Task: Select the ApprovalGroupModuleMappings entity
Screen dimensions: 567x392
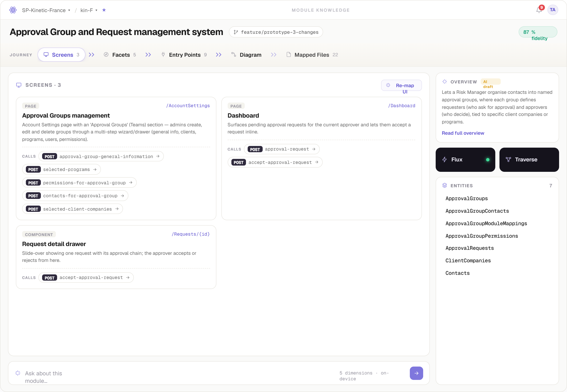Action: tap(486, 224)
